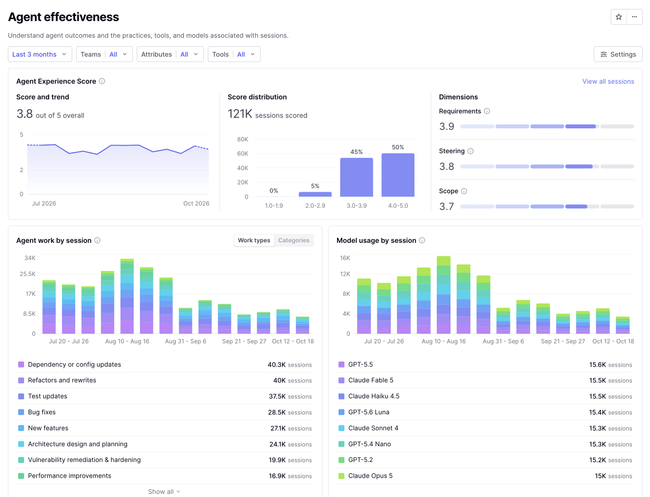Select the Dependency or config updates row label

coord(74,365)
